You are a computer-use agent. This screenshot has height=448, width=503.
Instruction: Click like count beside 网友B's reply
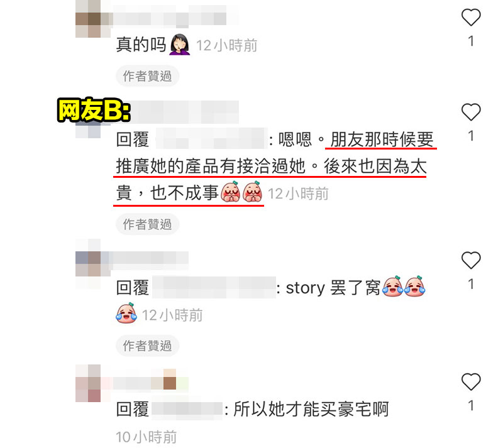pyautogui.click(x=471, y=136)
